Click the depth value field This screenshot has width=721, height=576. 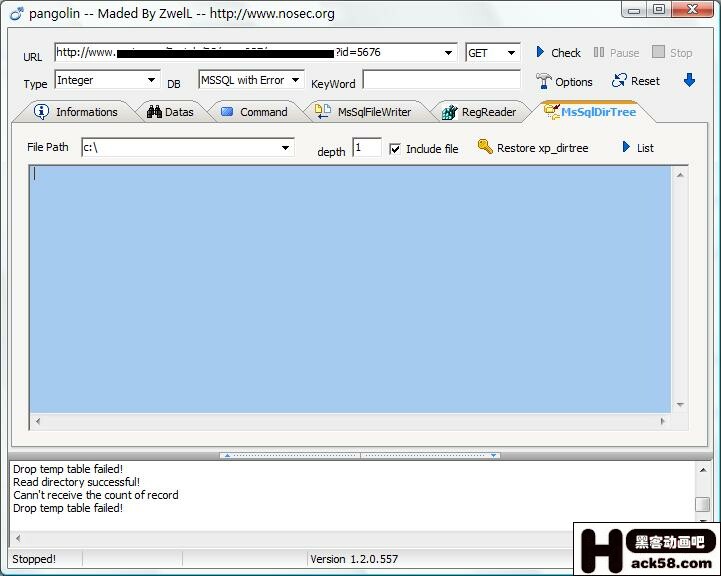tap(366, 148)
